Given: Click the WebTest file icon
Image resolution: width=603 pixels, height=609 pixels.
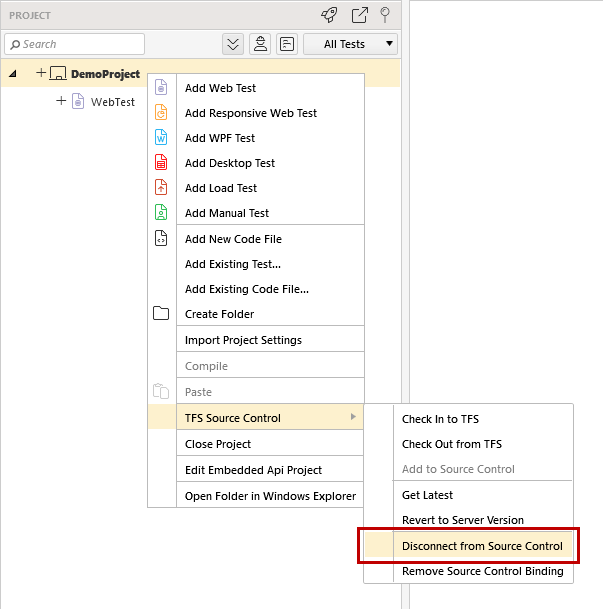Looking at the screenshot, I should point(78,101).
